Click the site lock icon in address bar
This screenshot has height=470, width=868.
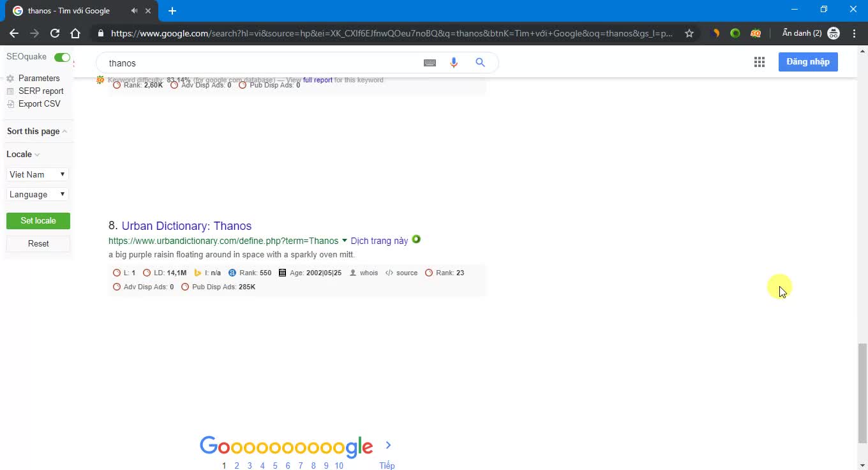click(100, 33)
